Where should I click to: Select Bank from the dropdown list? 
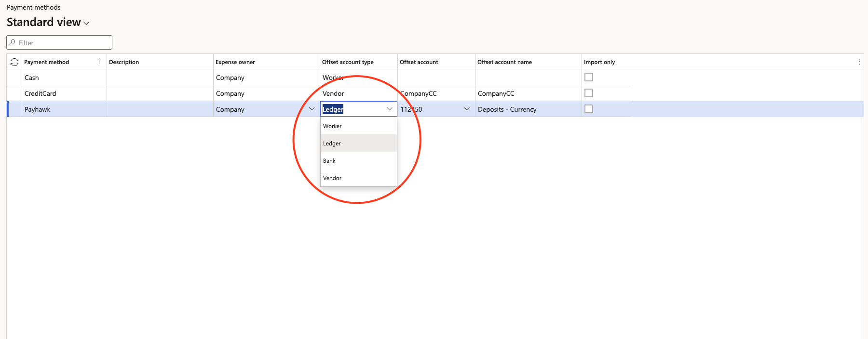click(359, 161)
